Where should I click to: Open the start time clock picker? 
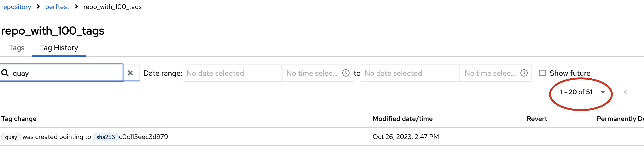tap(346, 73)
